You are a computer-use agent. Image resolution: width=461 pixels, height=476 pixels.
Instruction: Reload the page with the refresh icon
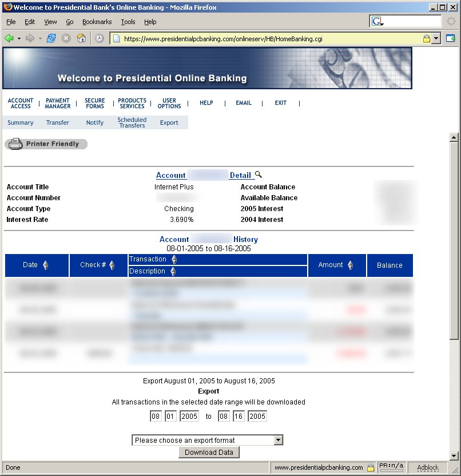pos(51,38)
